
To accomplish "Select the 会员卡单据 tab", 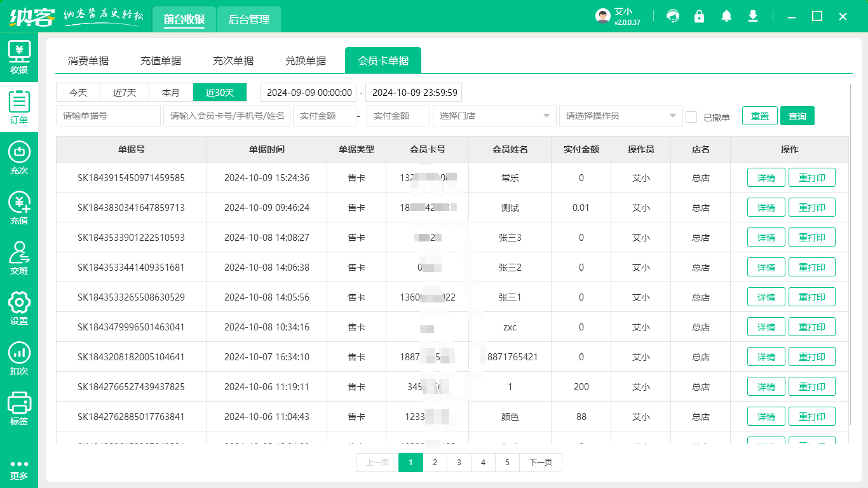I will (x=383, y=61).
